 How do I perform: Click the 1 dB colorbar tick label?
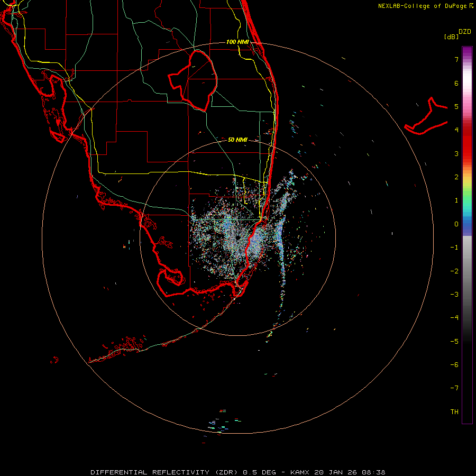click(456, 200)
